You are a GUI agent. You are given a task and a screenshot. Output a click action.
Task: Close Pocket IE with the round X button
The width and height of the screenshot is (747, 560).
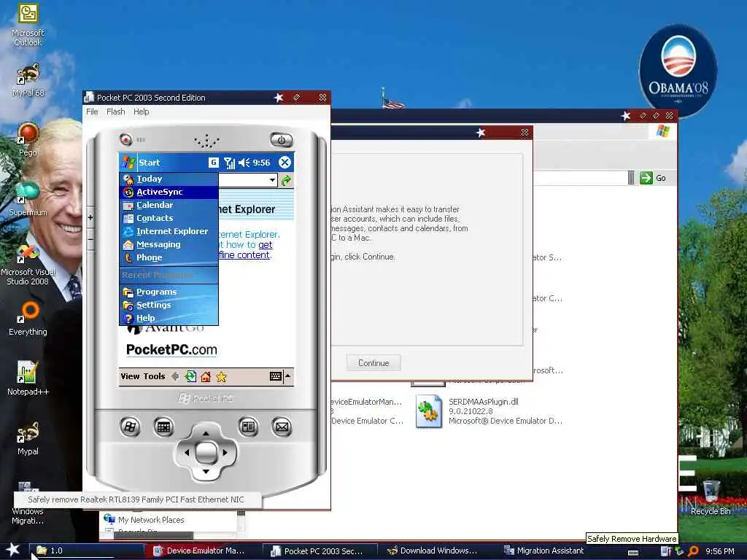point(285,163)
